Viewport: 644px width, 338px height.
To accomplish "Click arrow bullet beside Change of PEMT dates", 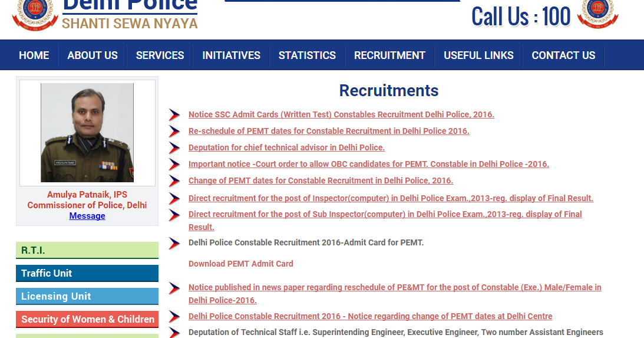I will [x=174, y=181].
